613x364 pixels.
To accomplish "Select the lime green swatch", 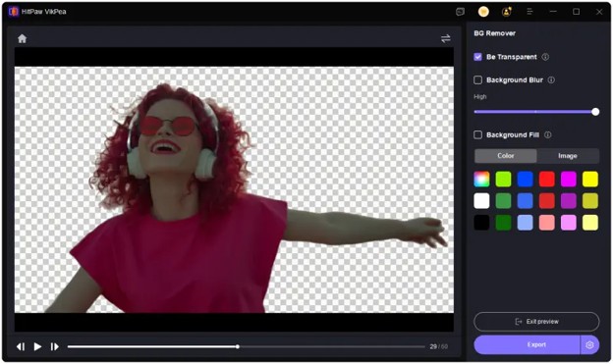I will (504, 180).
